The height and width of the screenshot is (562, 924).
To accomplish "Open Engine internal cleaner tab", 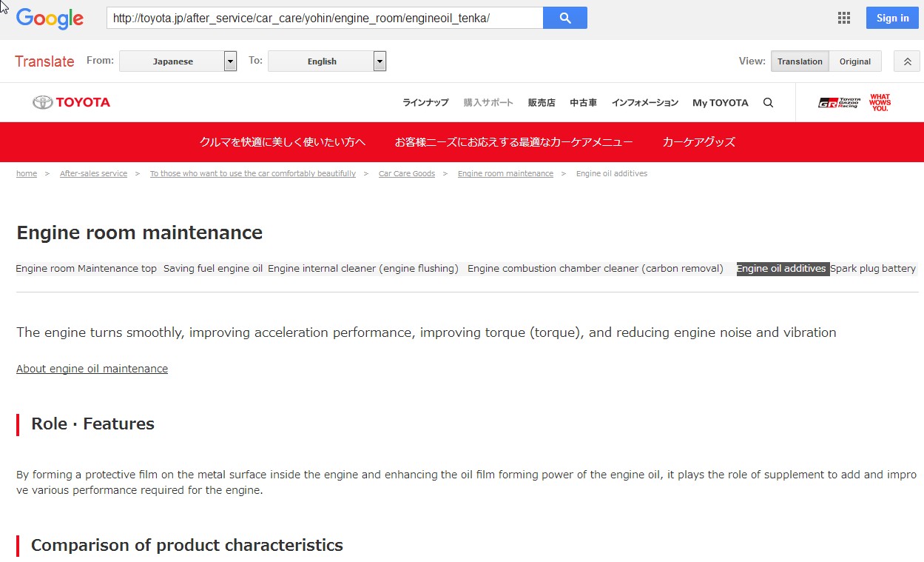I will pos(363,269).
